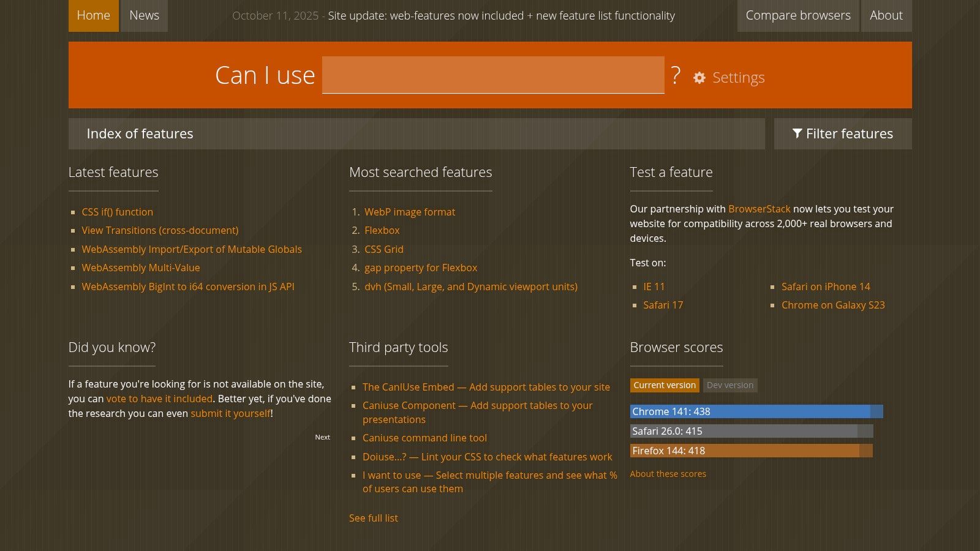Open View Transitions (cross-document) link
The height and width of the screenshot is (551, 980).
(x=160, y=230)
